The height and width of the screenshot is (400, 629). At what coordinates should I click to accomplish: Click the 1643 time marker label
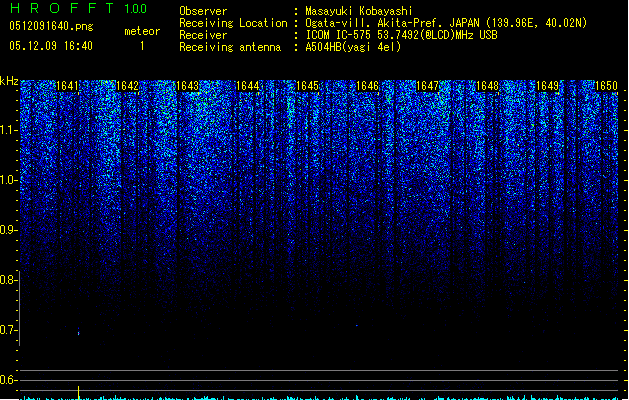coord(187,86)
